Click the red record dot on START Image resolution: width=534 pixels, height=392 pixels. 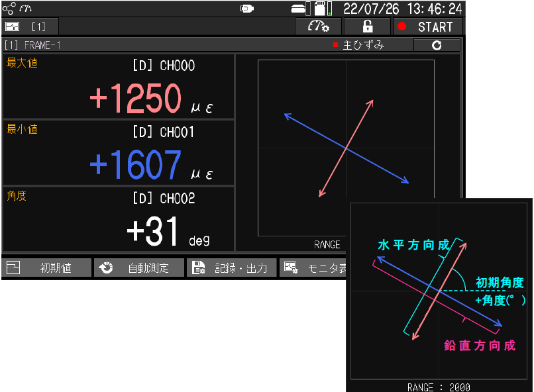[401, 26]
